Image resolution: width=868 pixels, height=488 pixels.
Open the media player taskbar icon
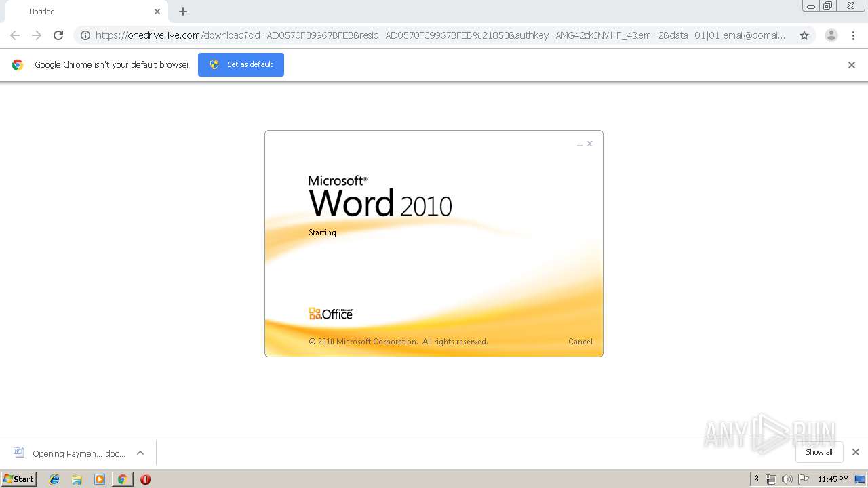pos(100,479)
